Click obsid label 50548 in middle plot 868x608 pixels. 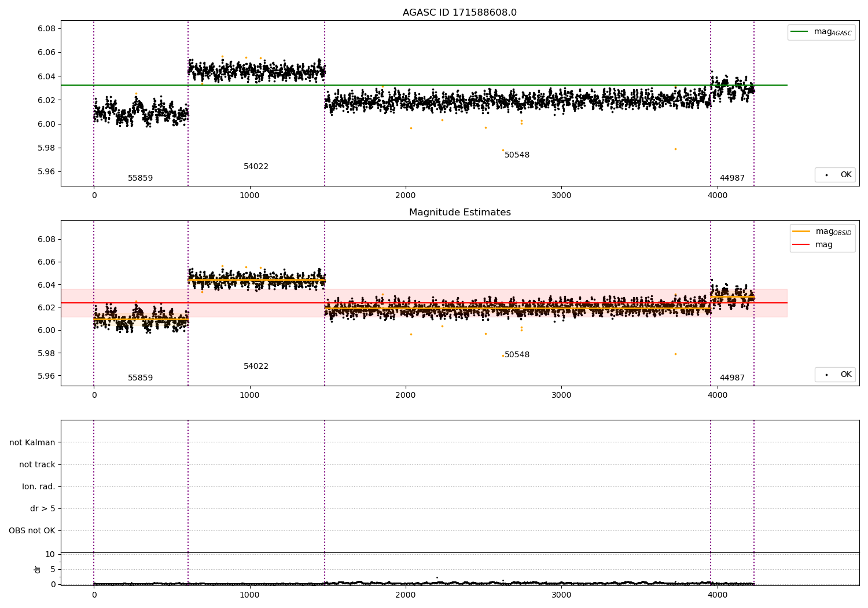click(517, 354)
